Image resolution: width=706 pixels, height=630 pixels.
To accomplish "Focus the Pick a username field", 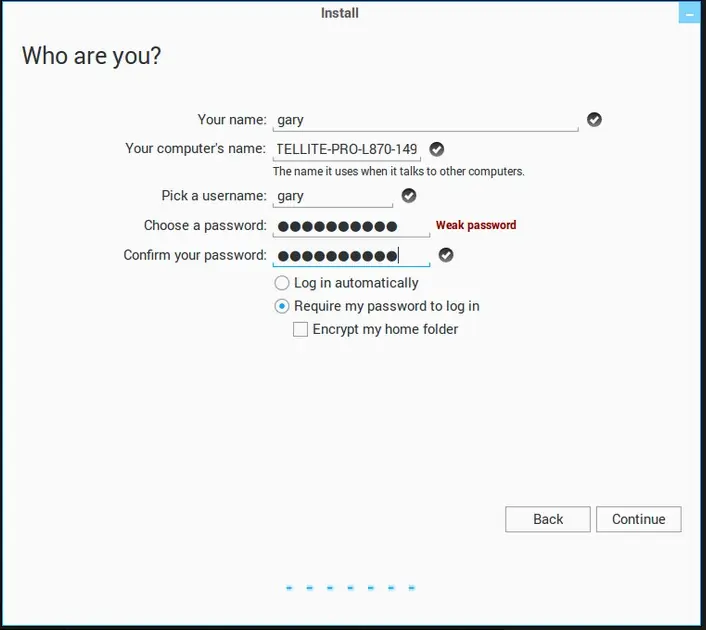I will tap(332, 196).
